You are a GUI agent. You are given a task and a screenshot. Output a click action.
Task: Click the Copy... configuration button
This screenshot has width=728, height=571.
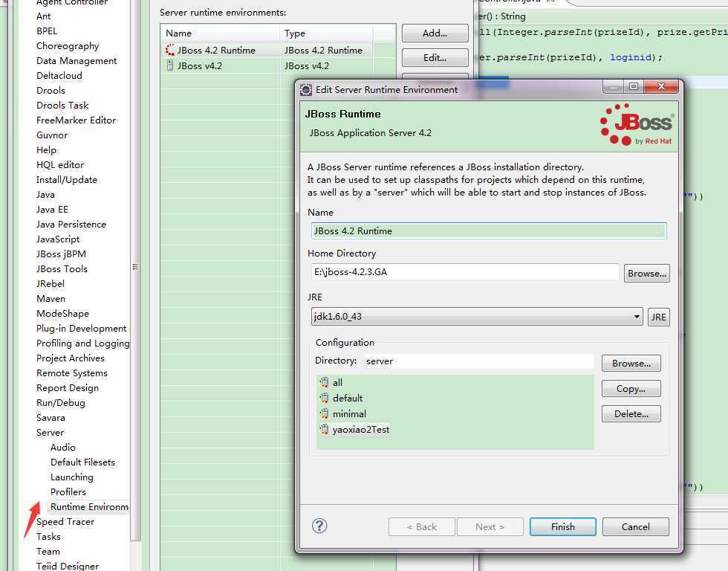631,388
